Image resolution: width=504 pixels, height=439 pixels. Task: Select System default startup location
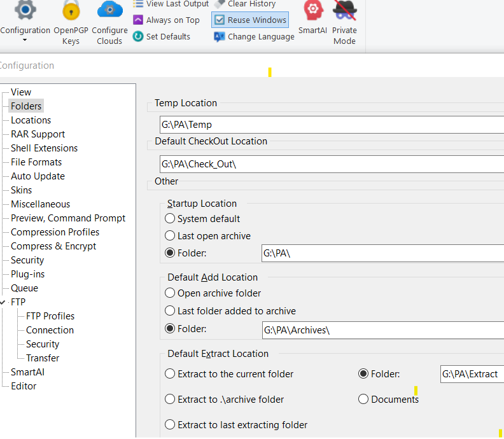pos(170,218)
